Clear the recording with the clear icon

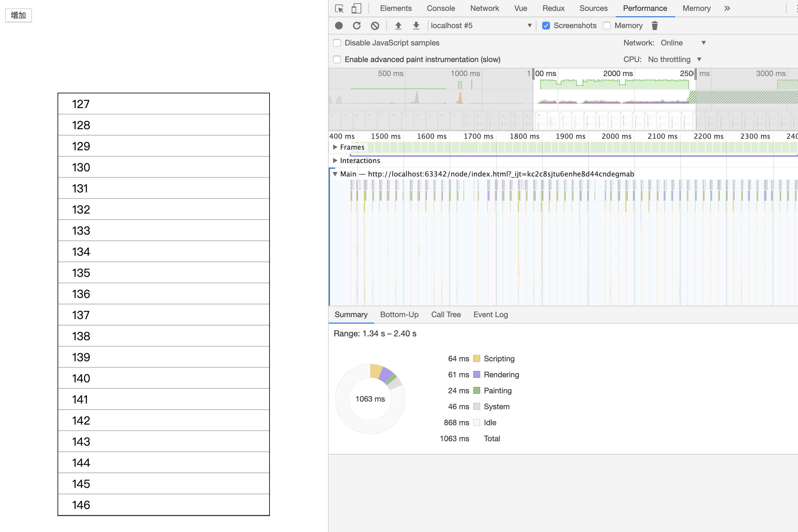[x=375, y=26]
